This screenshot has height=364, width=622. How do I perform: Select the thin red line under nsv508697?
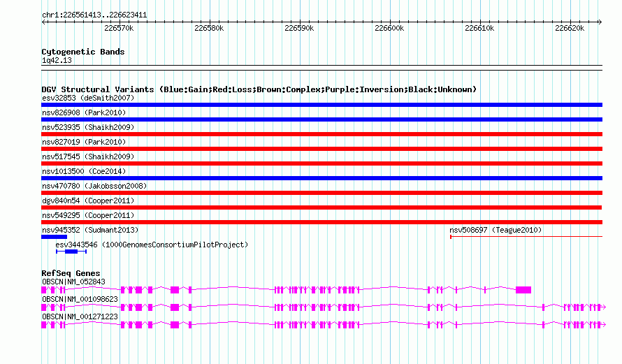[526, 237]
